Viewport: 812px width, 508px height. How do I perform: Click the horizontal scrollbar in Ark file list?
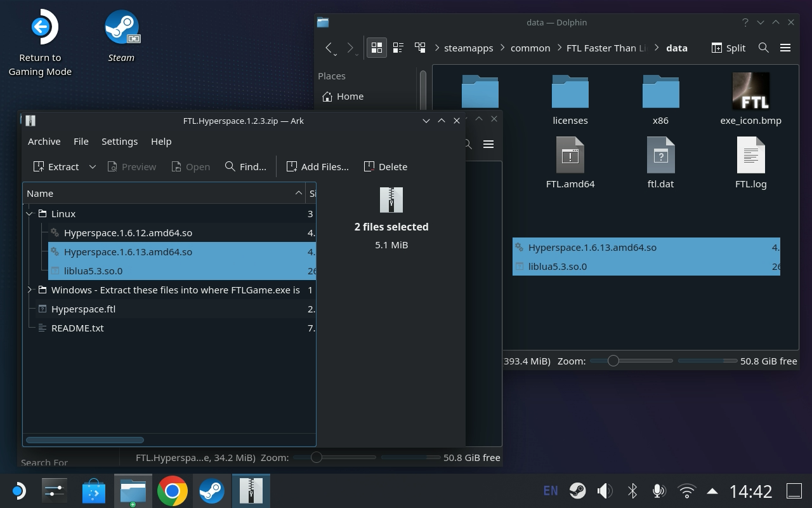point(85,439)
